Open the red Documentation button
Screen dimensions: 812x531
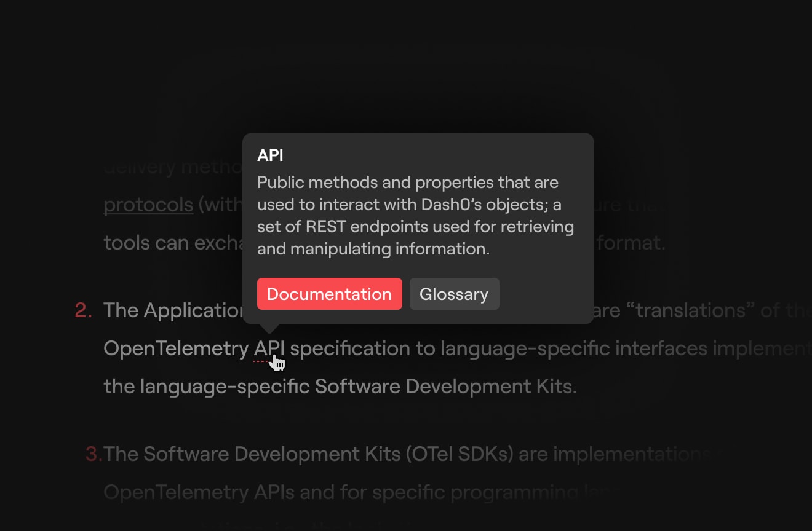pos(330,294)
